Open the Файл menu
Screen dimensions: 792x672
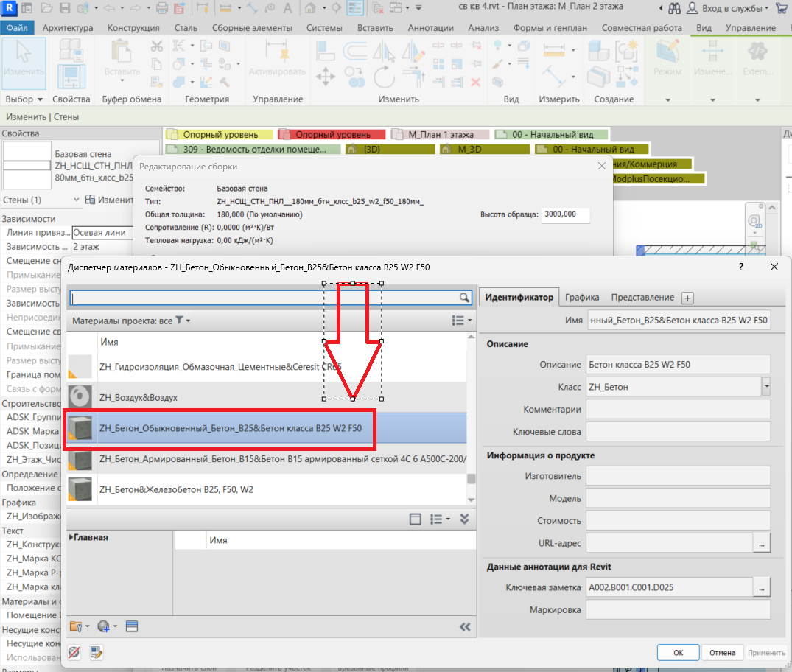[x=17, y=28]
